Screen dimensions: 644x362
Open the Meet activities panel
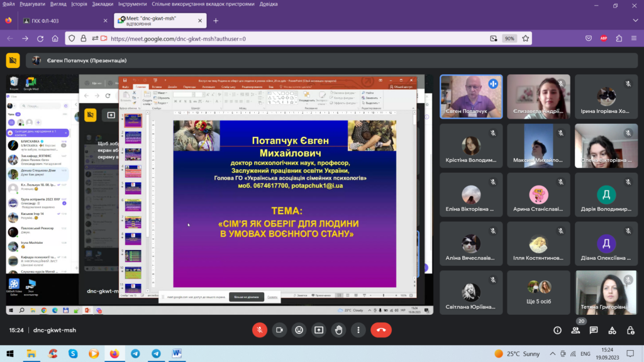(x=612, y=330)
